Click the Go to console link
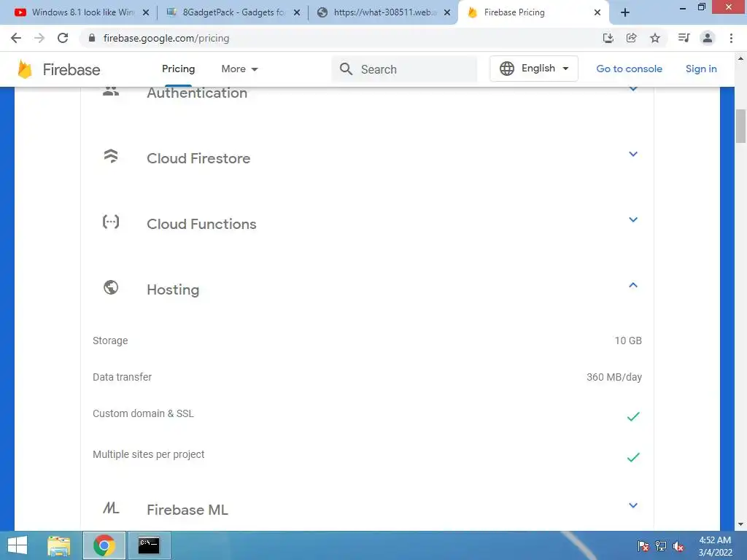The image size is (747, 560). 629,69
